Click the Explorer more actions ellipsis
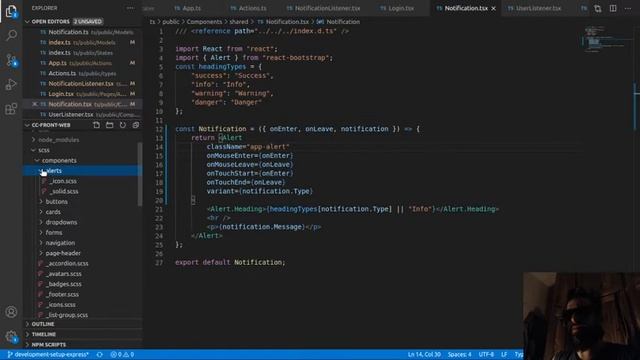This screenshot has height=360, width=640. pyautogui.click(x=130, y=8)
